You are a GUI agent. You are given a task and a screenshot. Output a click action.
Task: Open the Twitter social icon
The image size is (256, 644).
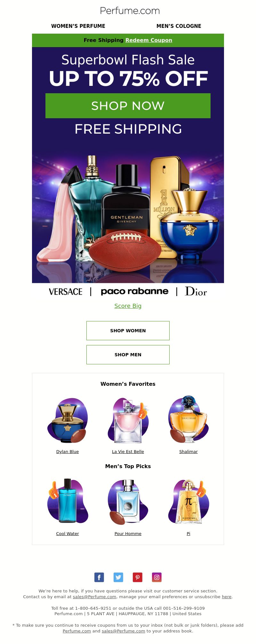(x=118, y=577)
